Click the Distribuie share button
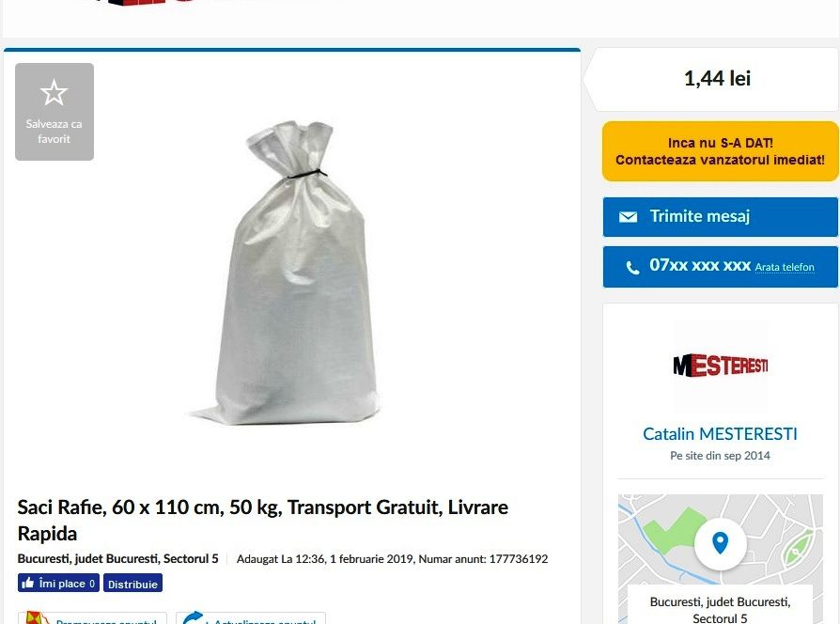The height and width of the screenshot is (624, 840). click(132, 584)
